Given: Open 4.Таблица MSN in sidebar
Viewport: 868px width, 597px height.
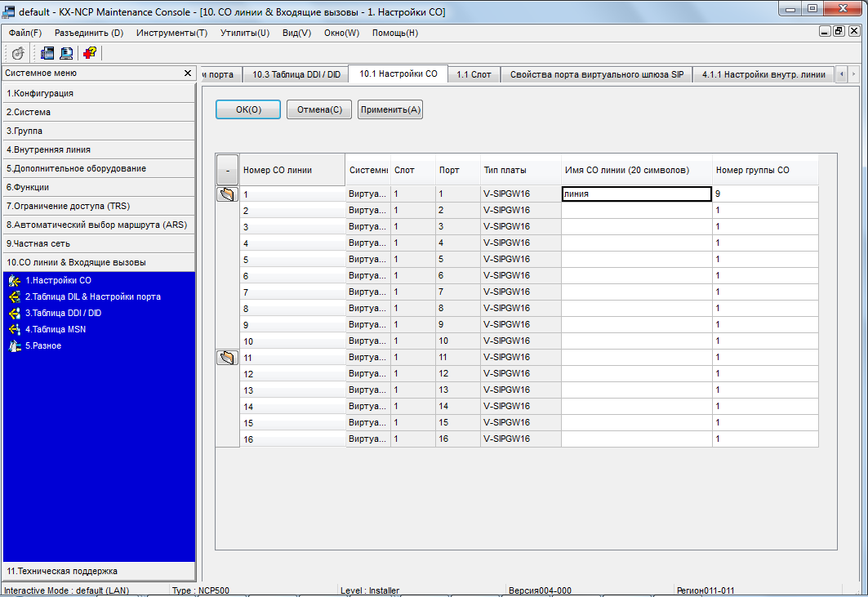Looking at the screenshot, I should [x=55, y=329].
